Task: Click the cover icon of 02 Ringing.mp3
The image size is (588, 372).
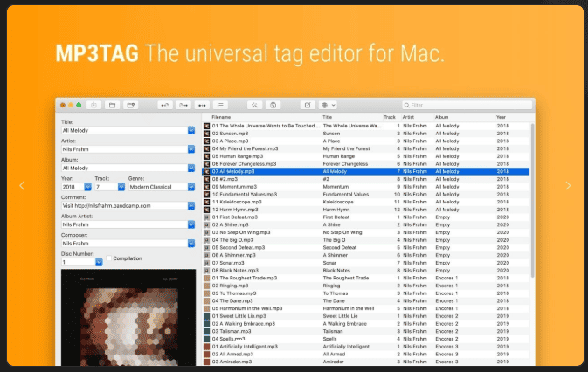Action: pos(206,286)
